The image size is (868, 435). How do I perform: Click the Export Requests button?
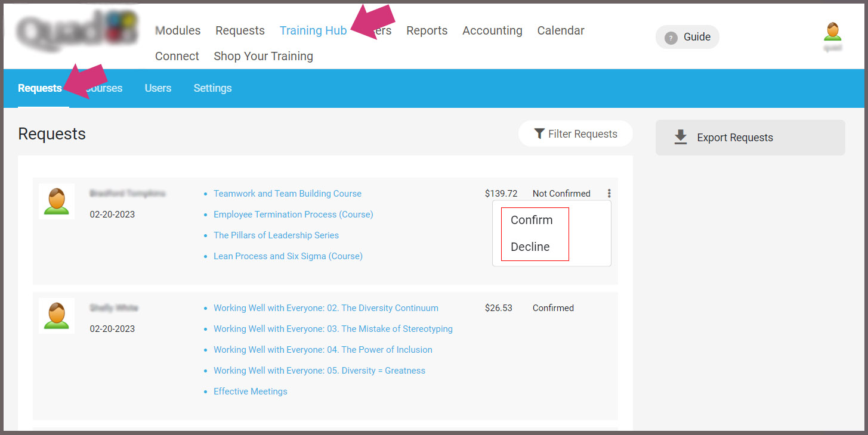[750, 138]
